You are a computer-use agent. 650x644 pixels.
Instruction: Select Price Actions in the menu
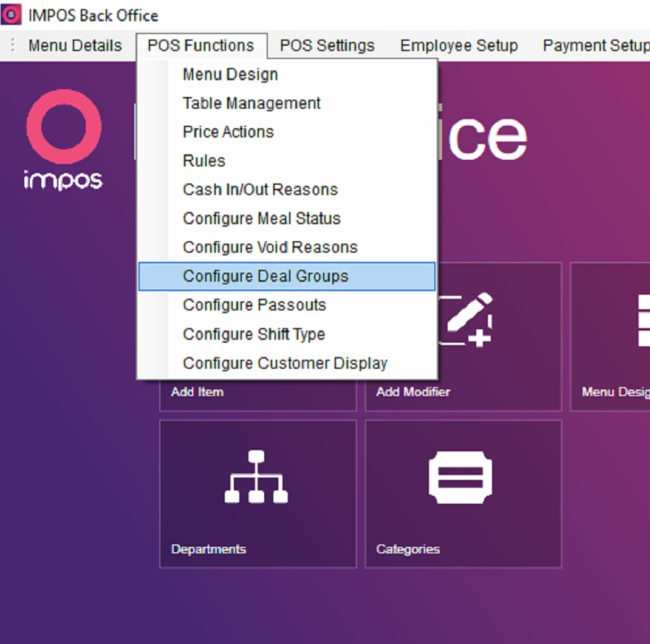pos(228,132)
